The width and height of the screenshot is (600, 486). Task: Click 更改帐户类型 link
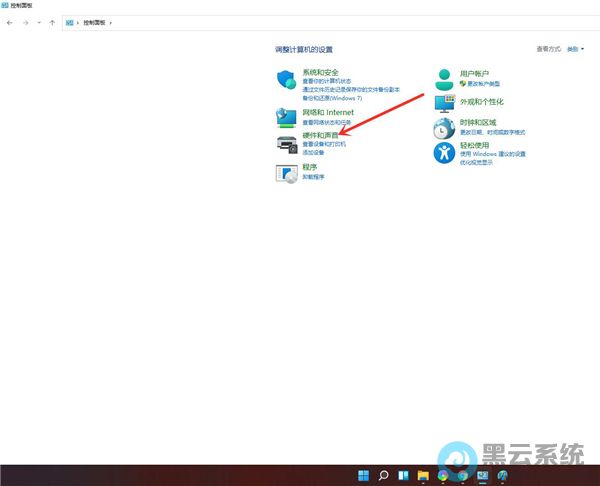click(x=483, y=84)
